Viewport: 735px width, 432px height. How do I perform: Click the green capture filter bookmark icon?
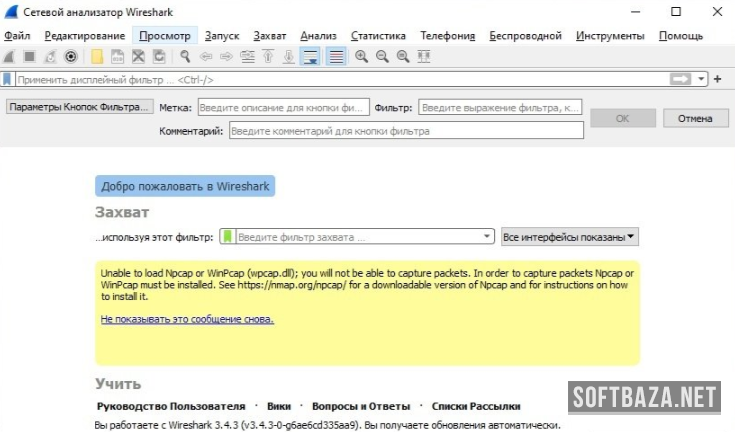228,237
